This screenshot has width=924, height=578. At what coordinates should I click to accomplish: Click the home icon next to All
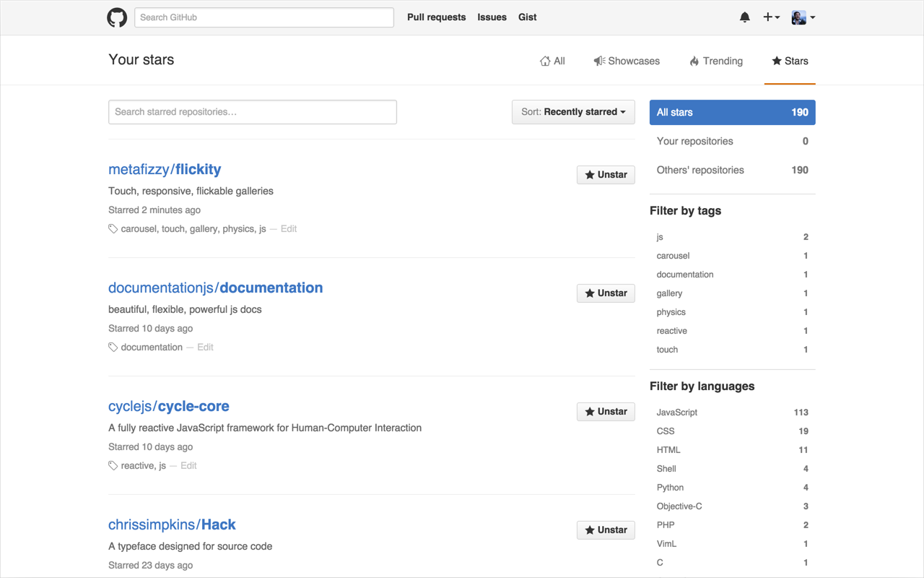(x=545, y=61)
